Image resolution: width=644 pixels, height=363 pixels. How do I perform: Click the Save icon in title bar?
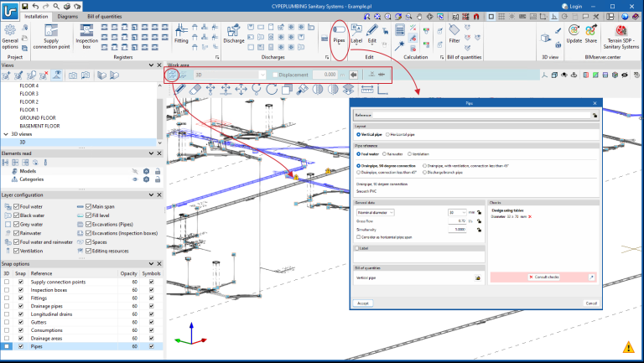coord(24,6)
